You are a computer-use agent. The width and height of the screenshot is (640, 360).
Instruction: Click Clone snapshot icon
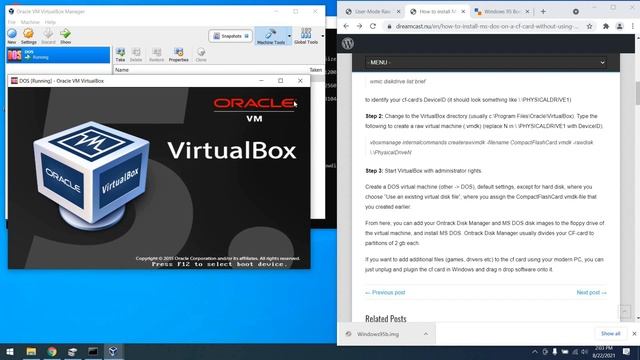pos(201,55)
